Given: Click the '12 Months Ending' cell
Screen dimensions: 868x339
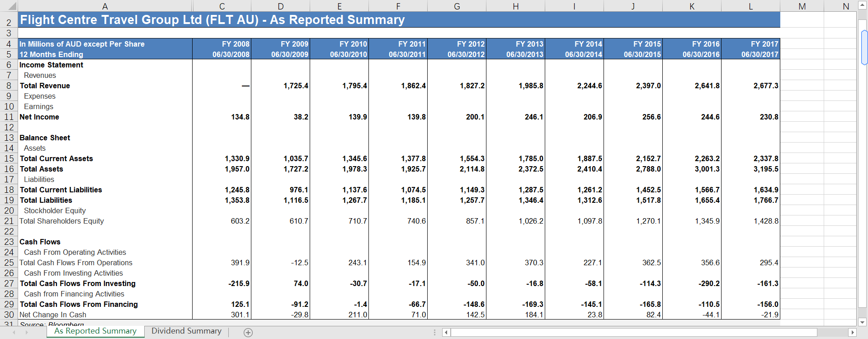Looking at the screenshot, I should point(105,54).
